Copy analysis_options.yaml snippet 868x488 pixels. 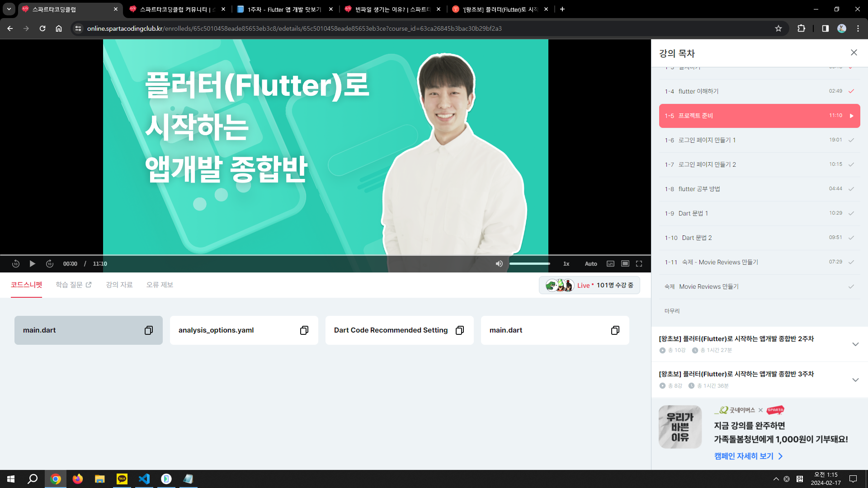pyautogui.click(x=304, y=330)
